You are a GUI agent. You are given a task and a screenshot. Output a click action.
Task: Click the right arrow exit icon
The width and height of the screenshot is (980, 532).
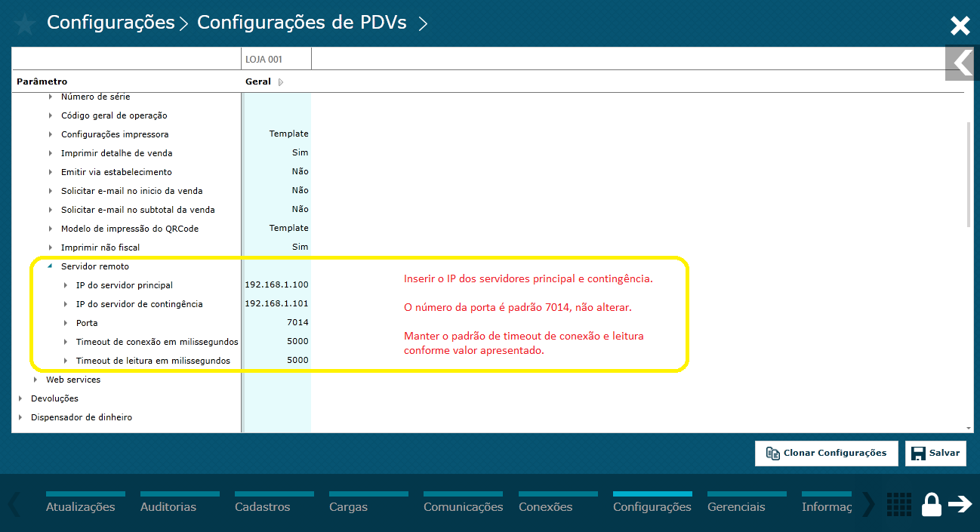[961, 504]
